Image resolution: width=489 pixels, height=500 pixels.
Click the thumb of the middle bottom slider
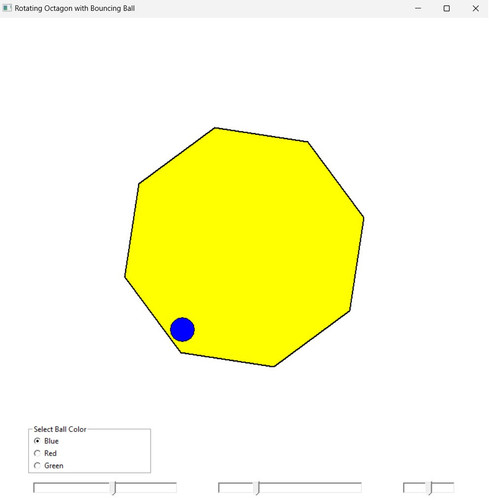257,488
